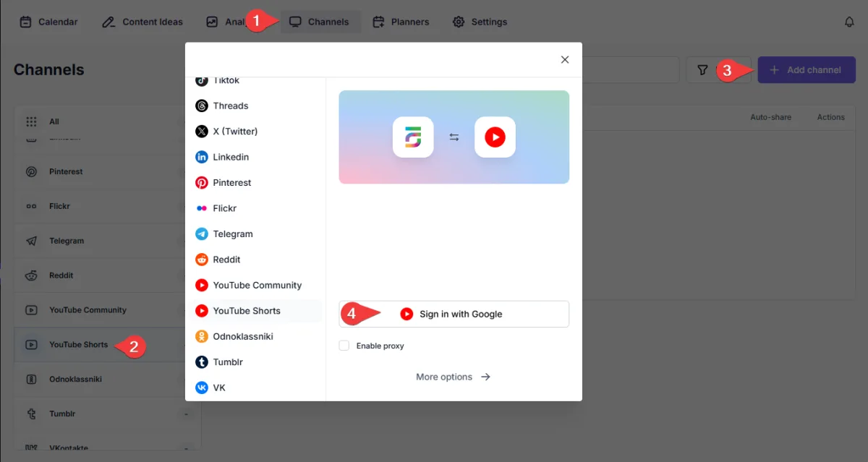Open the Channels tab
The width and height of the screenshot is (868, 462).
click(319, 22)
